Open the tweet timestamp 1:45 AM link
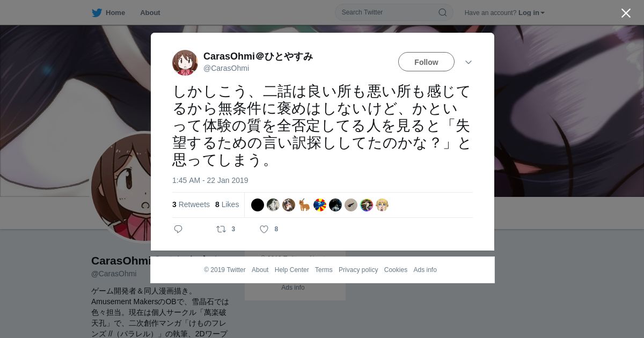This screenshot has height=338, width=644. [210, 180]
